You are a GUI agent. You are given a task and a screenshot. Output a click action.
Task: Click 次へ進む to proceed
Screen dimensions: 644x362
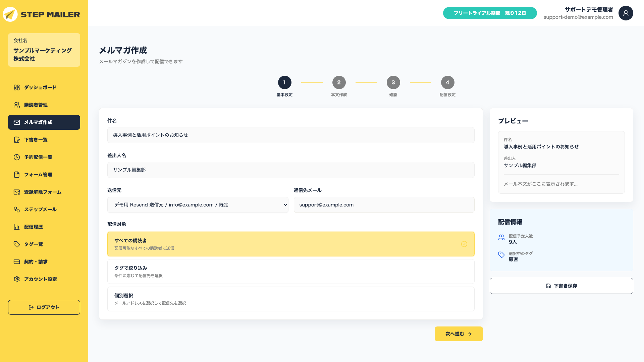(459, 334)
